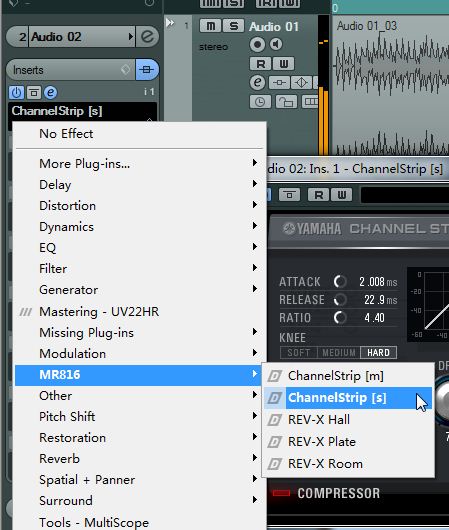Select ChannelStrip [m] plug-in
The width and height of the screenshot is (449, 530).
348,376
